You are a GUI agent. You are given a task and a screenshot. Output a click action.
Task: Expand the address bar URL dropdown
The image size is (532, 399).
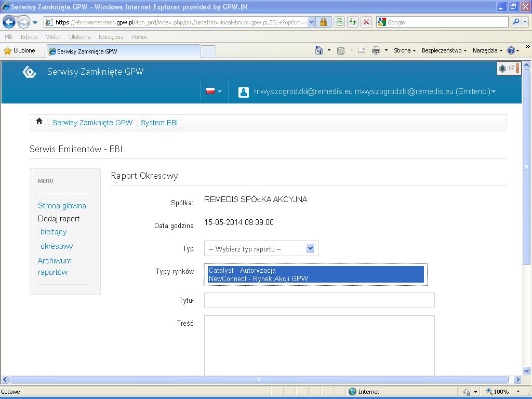point(311,22)
